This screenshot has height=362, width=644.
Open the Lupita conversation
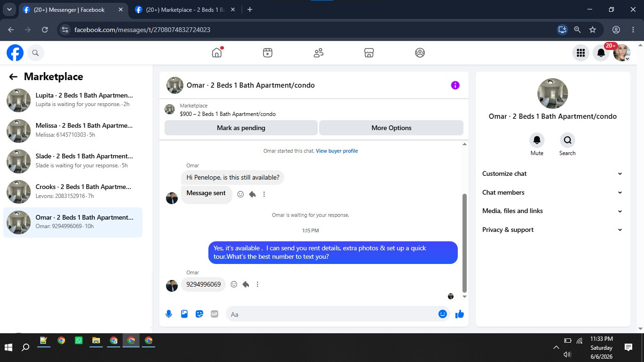pos(73,100)
